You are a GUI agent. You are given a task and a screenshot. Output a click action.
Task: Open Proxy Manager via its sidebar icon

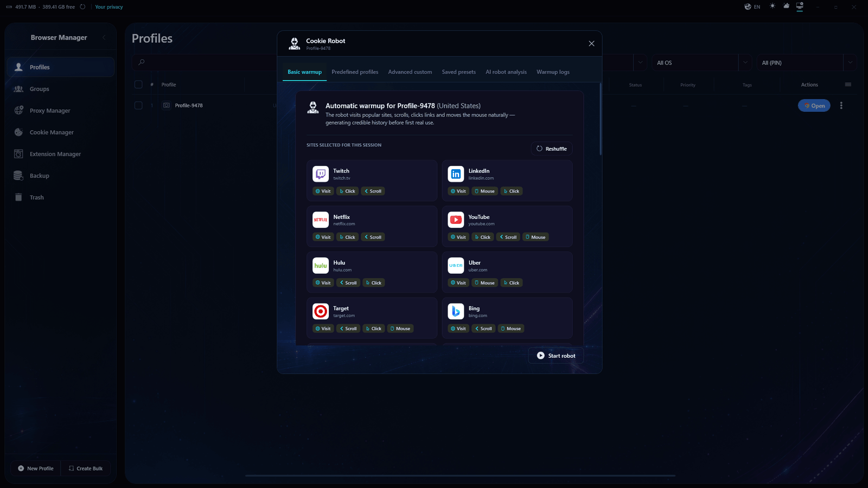coord(18,110)
